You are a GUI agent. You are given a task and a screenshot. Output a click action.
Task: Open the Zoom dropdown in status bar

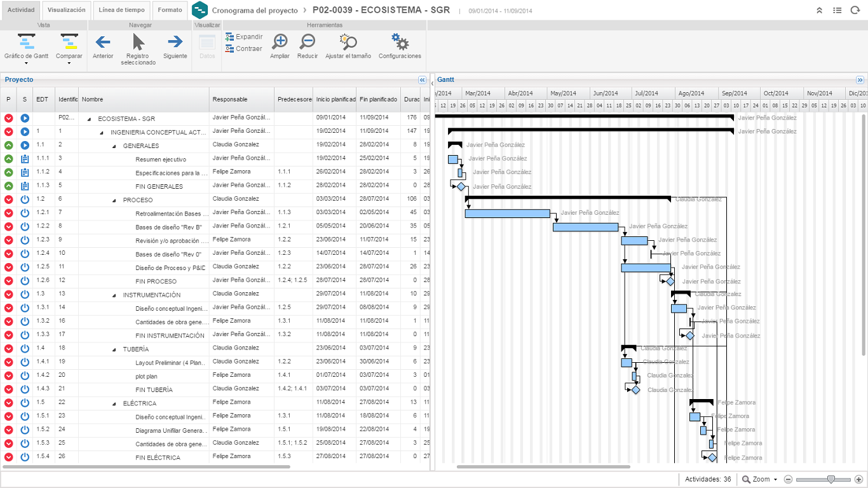[x=760, y=479]
